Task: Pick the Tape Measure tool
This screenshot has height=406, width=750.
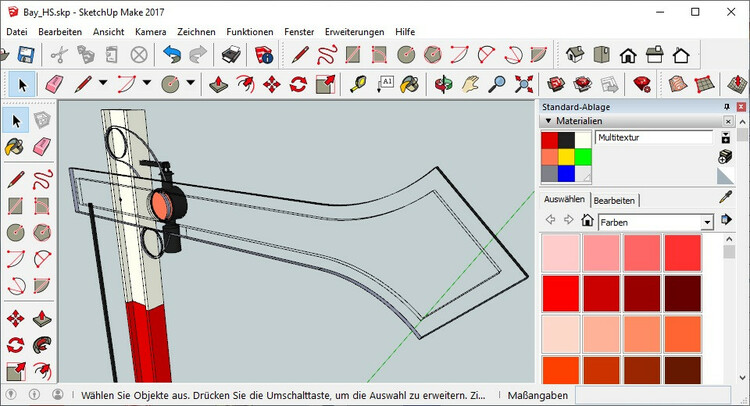Action: click(358, 83)
